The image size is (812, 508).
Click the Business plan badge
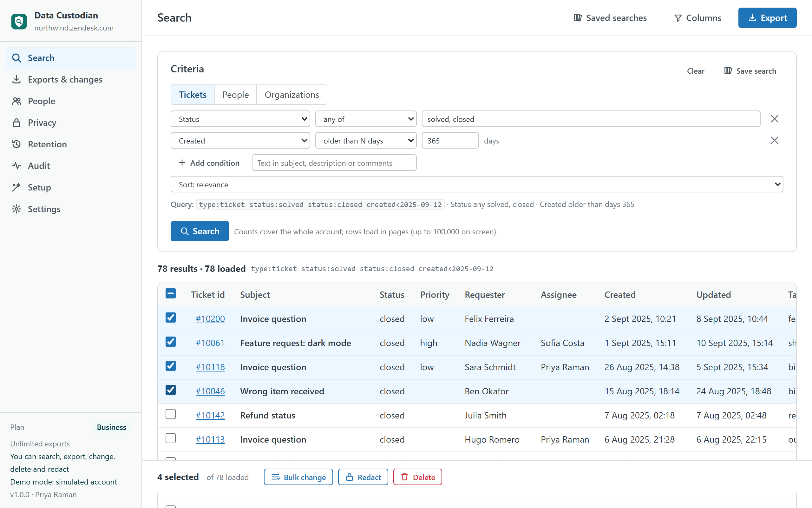111,427
